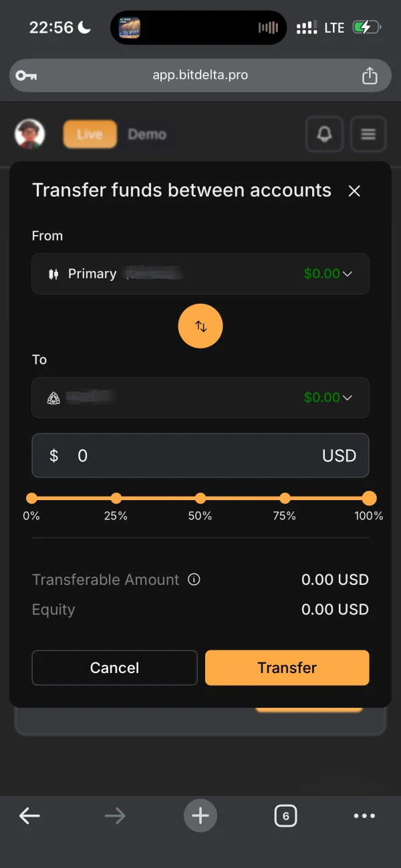The height and width of the screenshot is (868, 401).
Task: Expand the From account dropdown
Action: click(x=200, y=274)
